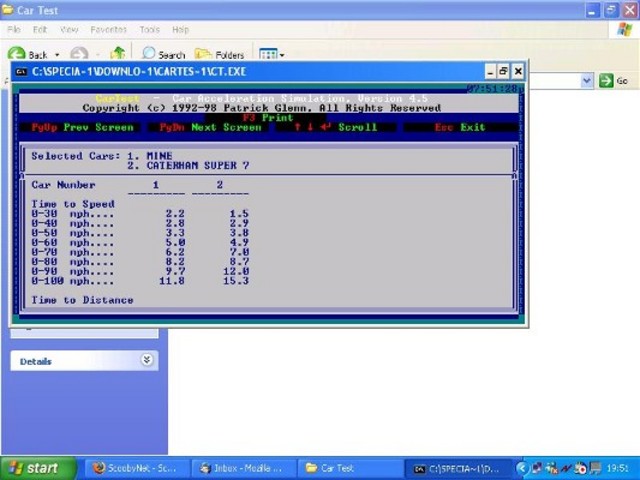Restore the CT.EXE console window
This screenshot has height=480, width=640.
point(503,72)
